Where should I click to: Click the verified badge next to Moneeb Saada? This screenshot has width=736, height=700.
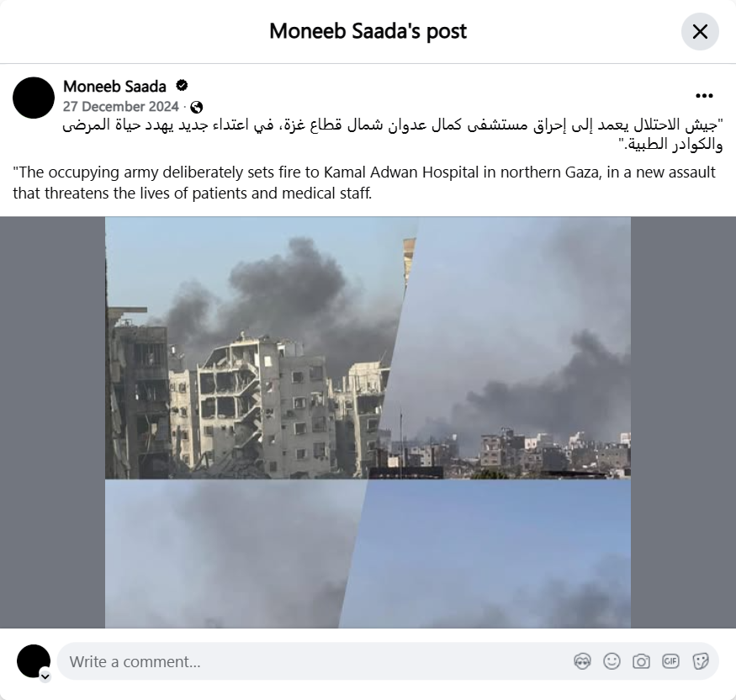pos(182,86)
